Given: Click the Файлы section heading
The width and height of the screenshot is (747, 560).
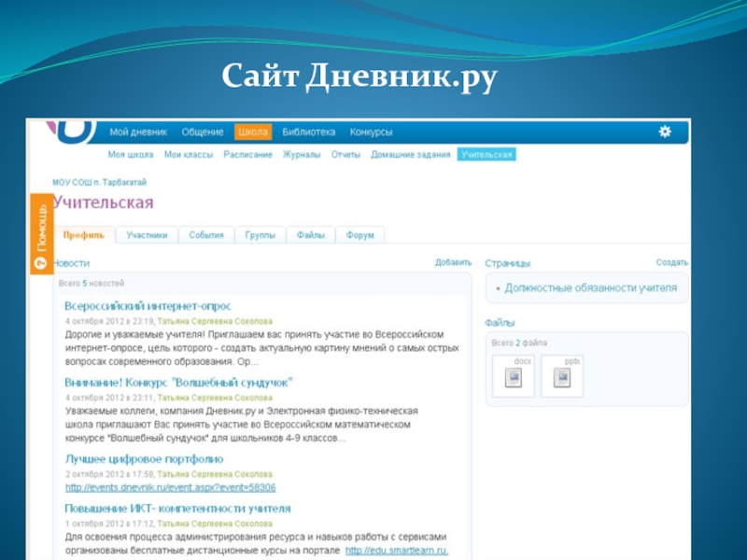Looking at the screenshot, I should coord(500,323).
